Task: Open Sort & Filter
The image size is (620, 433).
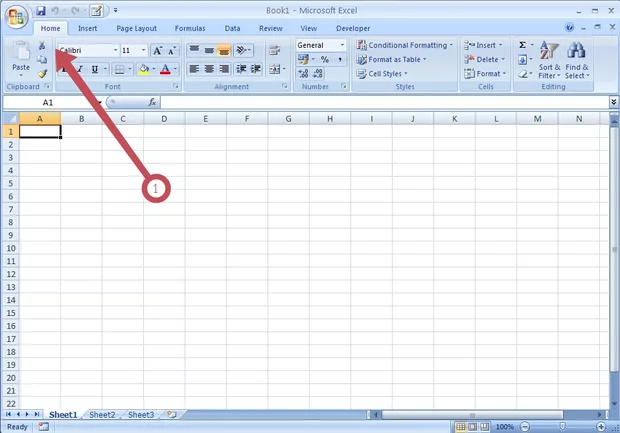Action: [x=549, y=60]
